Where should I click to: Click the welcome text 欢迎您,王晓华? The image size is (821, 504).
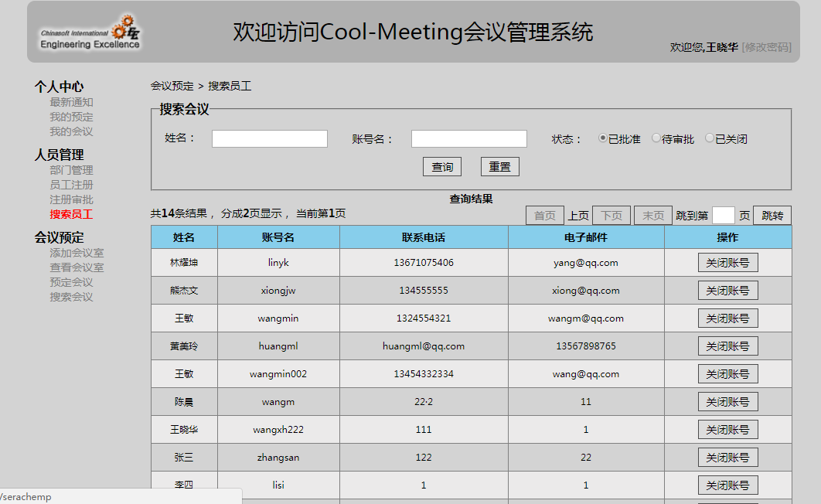tap(703, 47)
